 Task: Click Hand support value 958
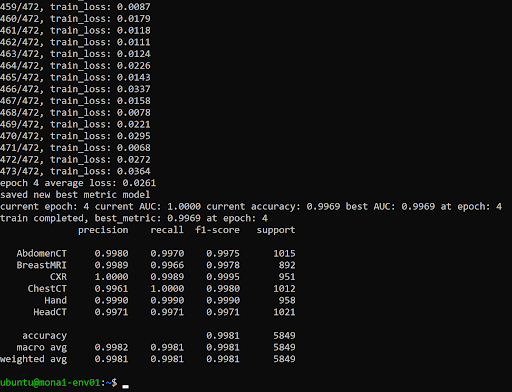point(287,300)
